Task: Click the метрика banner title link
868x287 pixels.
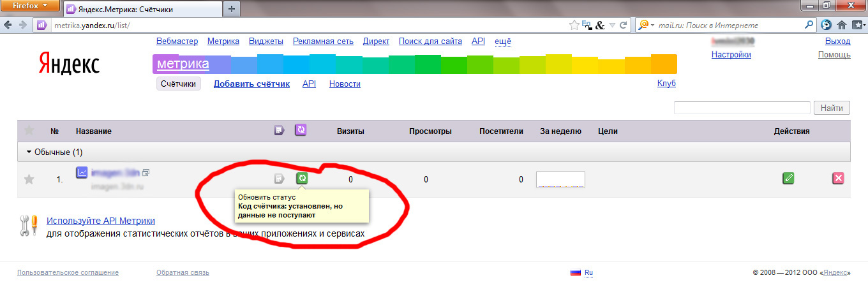Action: click(x=183, y=64)
